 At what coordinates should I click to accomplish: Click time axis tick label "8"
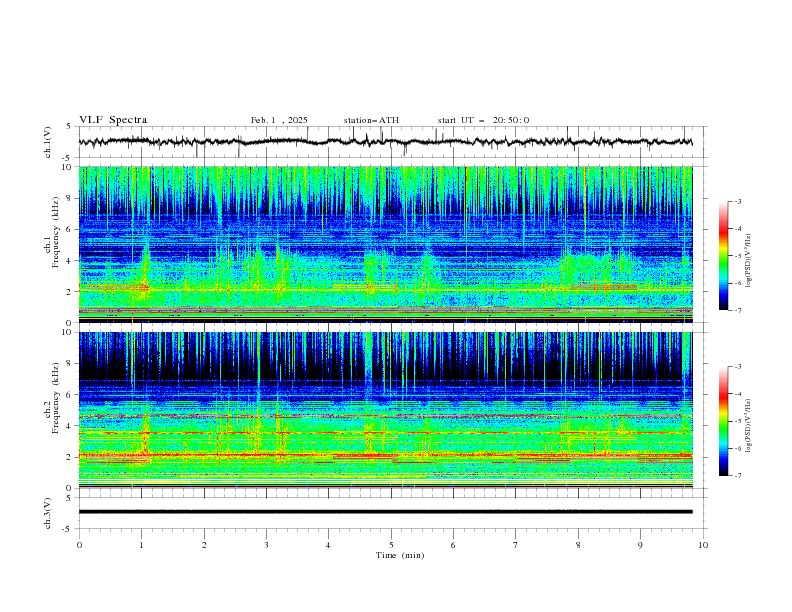(x=578, y=545)
